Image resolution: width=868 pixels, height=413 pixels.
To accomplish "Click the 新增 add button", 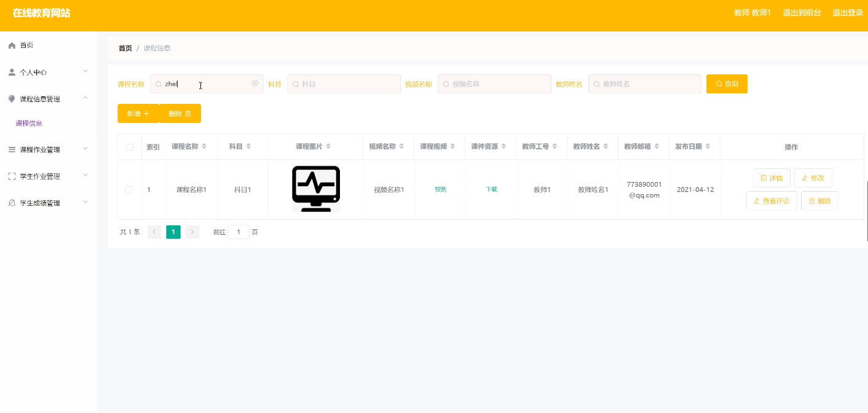I will (138, 114).
